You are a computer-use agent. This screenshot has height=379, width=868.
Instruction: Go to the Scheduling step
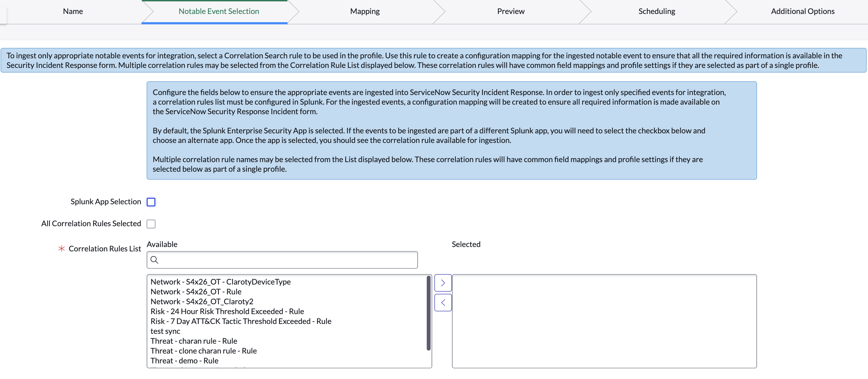[x=657, y=12]
